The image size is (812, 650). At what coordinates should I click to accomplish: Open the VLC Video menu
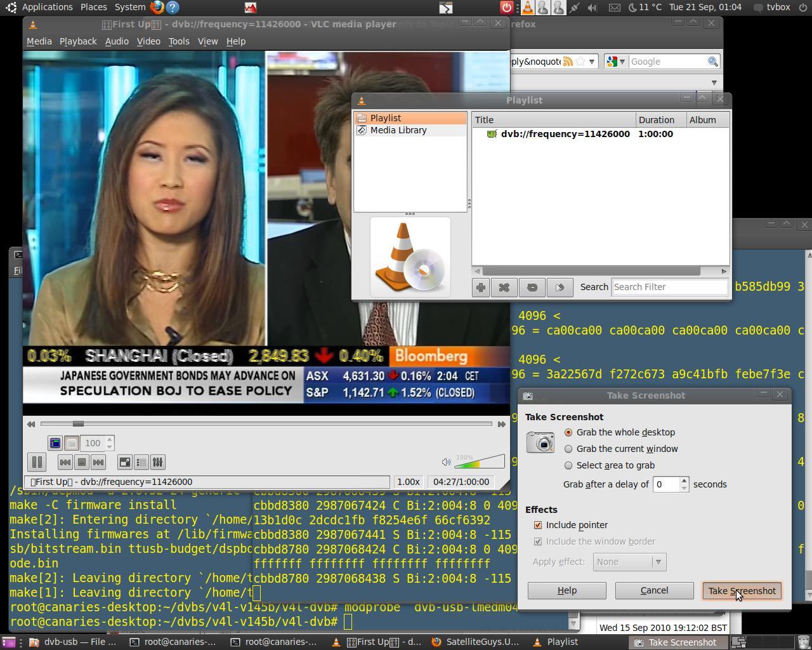(x=148, y=41)
